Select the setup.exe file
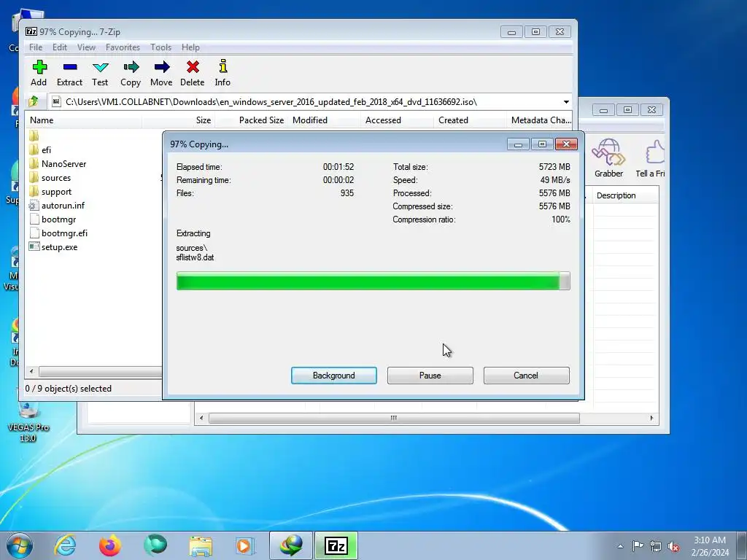The image size is (747, 560). [x=53, y=247]
